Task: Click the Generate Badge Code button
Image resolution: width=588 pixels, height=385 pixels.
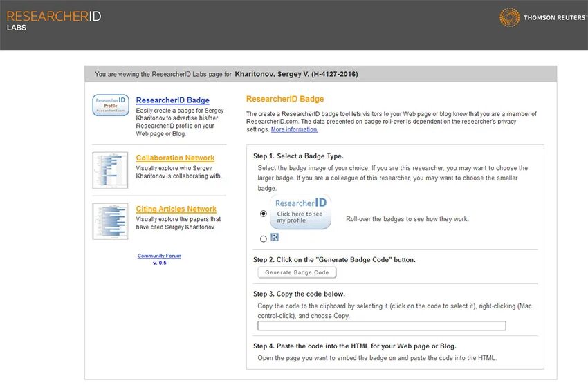Action: pos(297,272)
